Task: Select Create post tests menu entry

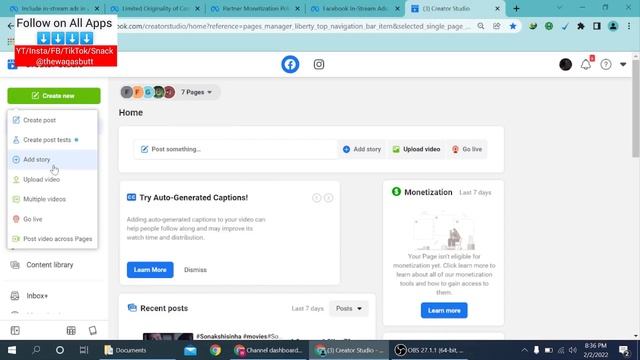Action: tap(52, 140)
